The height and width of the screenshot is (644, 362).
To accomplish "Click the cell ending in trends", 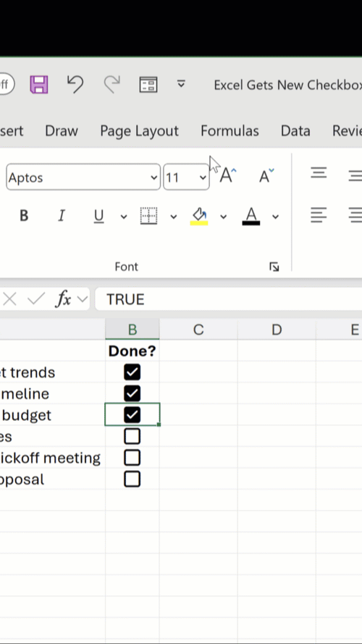I will click(x=53, y=372).
